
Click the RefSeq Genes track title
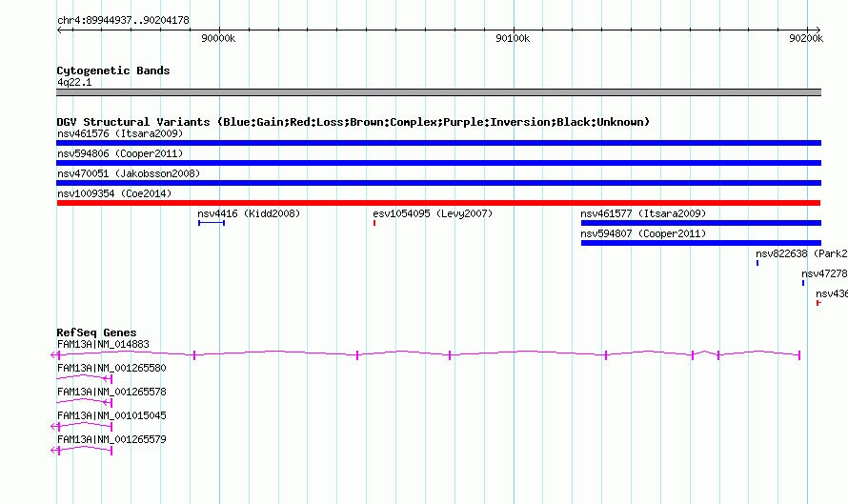[96, 333]
